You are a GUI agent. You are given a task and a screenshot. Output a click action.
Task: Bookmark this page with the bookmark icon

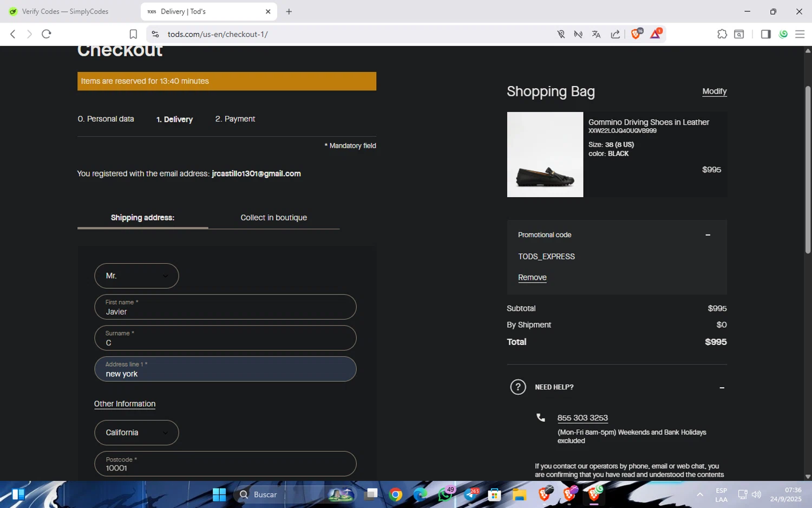[133, 34]
